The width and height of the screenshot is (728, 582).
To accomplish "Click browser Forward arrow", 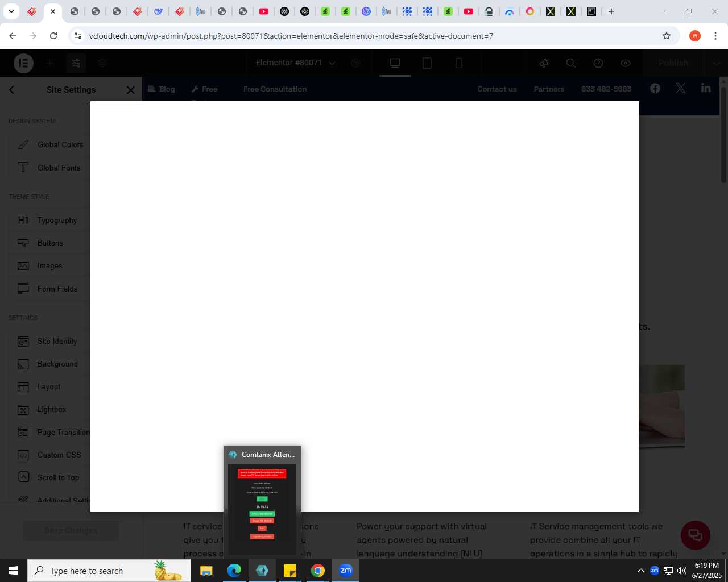I will tap(33, 36).
